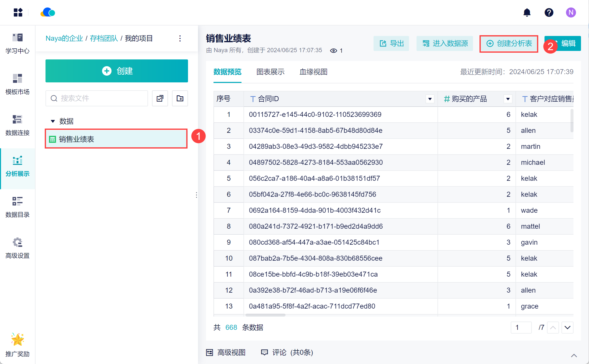Go to 模板市场 sidebar icon
Screen dimensions: 589x364
coord(17,84)
